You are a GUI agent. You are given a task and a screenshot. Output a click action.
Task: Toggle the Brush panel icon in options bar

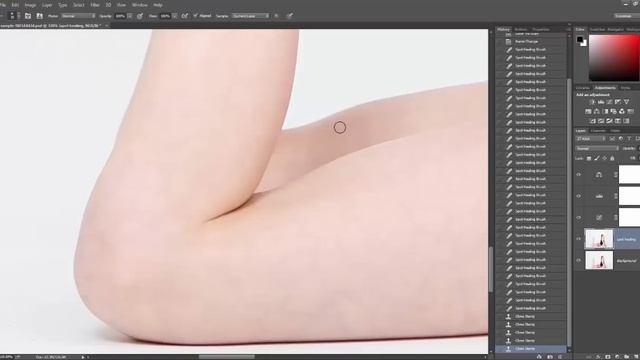click(28, 16)
